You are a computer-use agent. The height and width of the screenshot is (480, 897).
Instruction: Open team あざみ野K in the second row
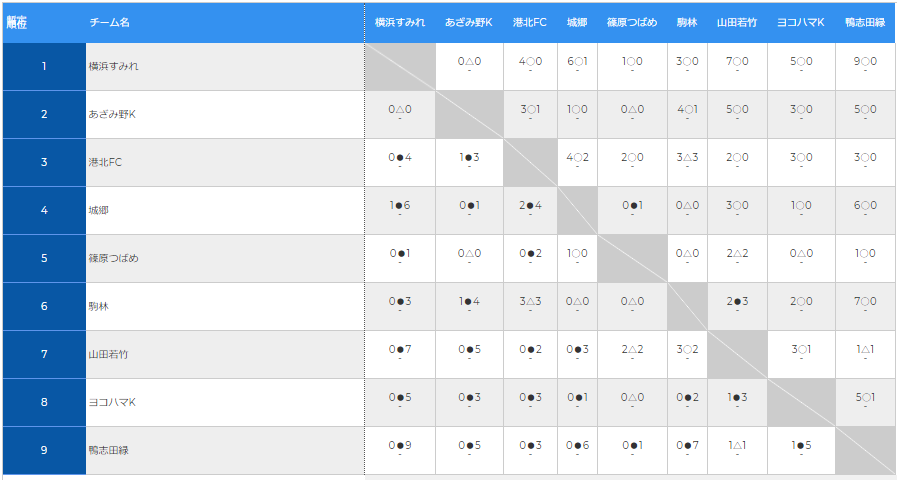click(112, 115)
